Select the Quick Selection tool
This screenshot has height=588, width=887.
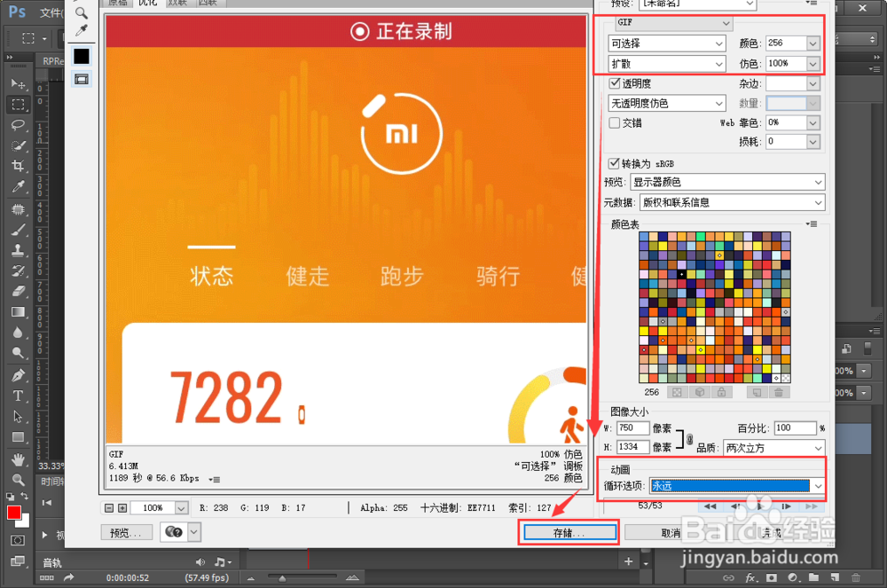18,145
